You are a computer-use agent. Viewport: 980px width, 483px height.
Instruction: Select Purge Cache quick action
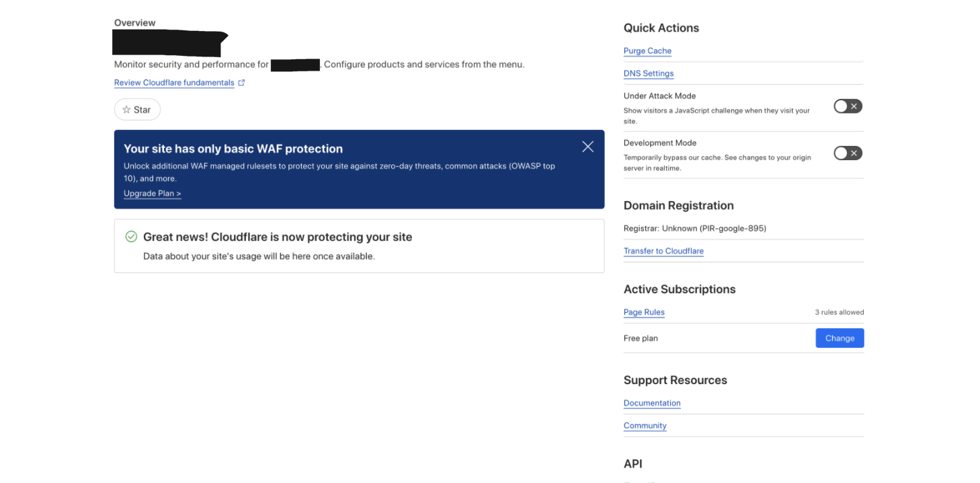pos(647,51)
